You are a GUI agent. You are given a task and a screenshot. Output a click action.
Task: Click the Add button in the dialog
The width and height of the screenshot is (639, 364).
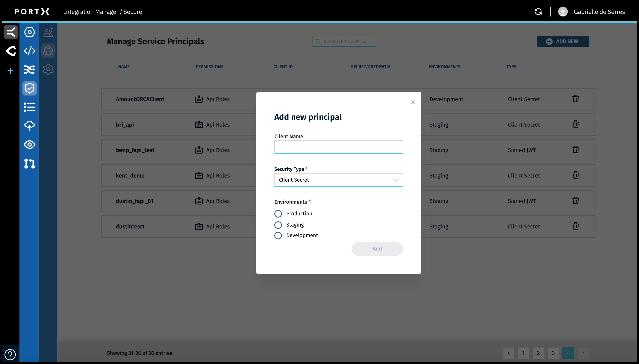(x=377, y=249)
